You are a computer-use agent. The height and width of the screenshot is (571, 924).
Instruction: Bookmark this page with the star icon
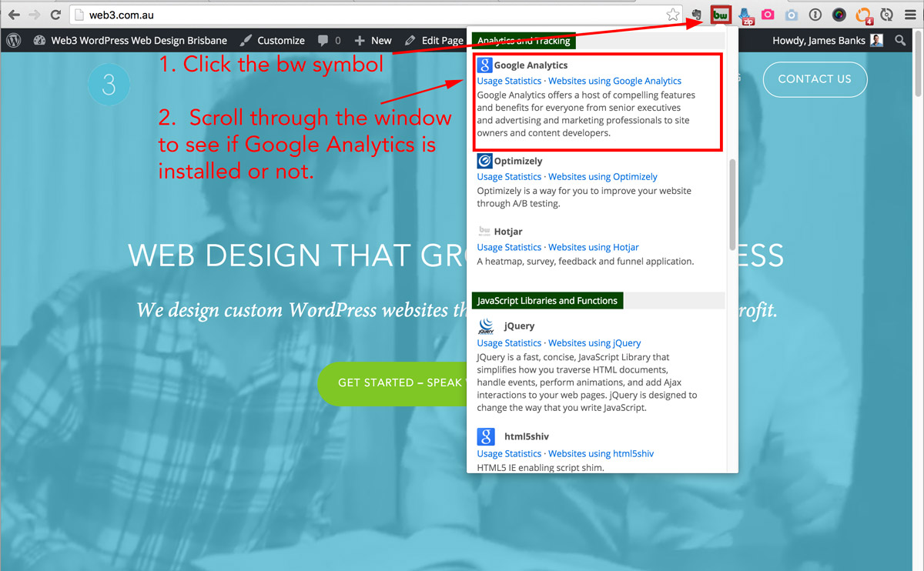tap(673, 15)
